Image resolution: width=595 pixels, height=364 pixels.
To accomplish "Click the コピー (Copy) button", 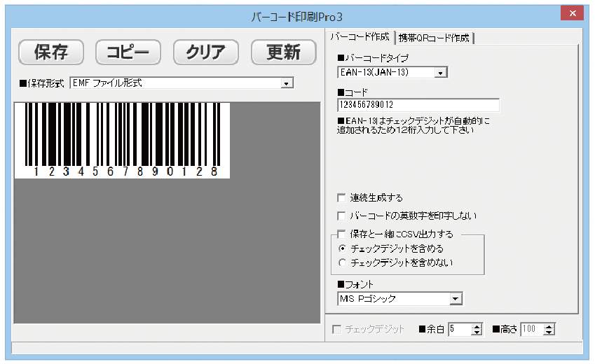I will [x=128, y=52].
